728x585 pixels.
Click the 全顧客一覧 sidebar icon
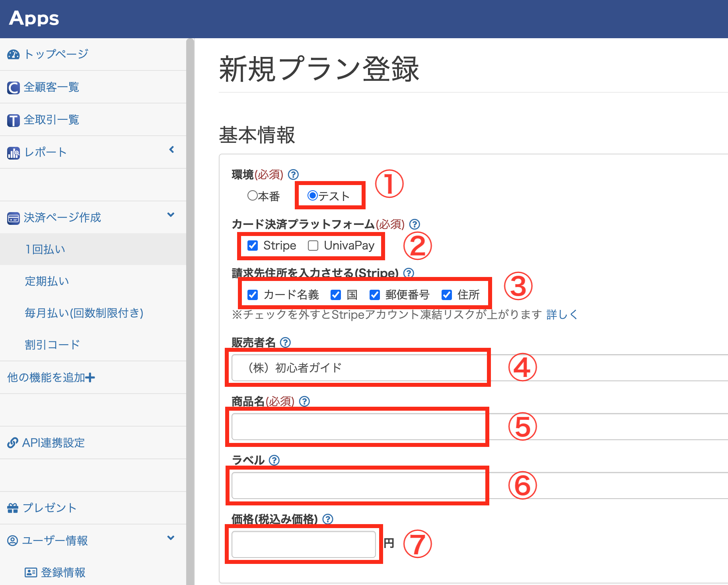pyautogui.click(x=13, y=88)
